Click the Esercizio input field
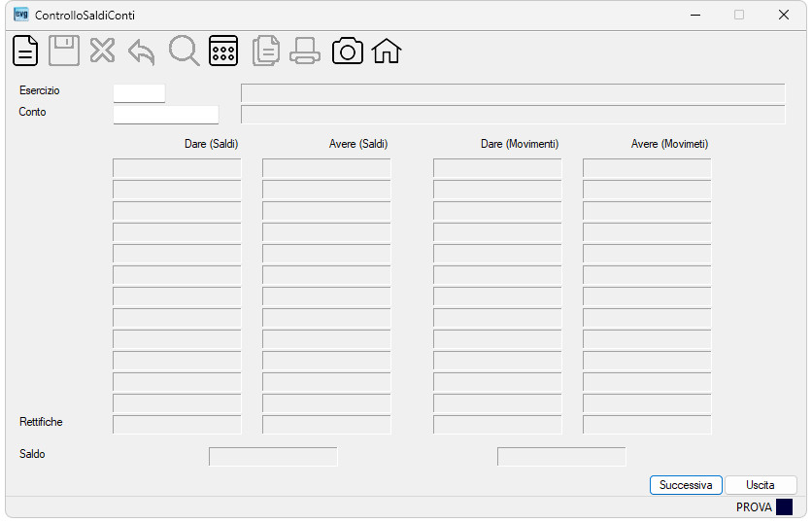The image size is (812, 523). 139,93
